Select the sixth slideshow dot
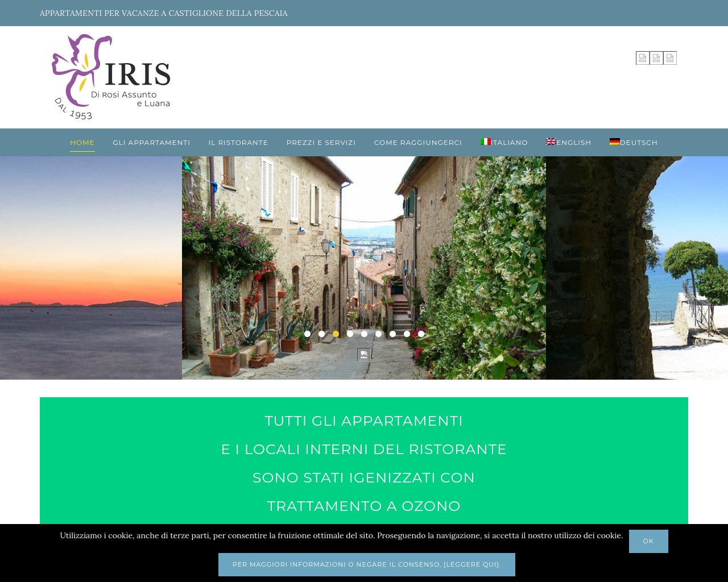The image size is (728, 582). (378, 334)
